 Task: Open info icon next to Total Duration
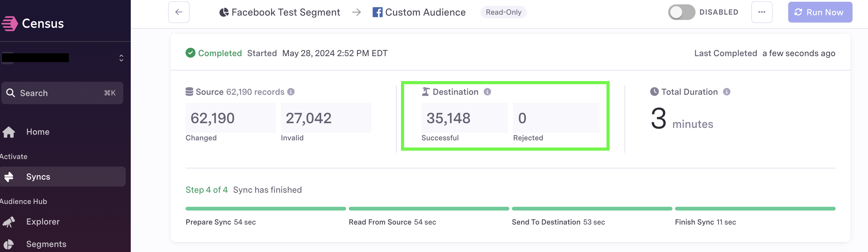pyautogui.click(x=727, y=92)
